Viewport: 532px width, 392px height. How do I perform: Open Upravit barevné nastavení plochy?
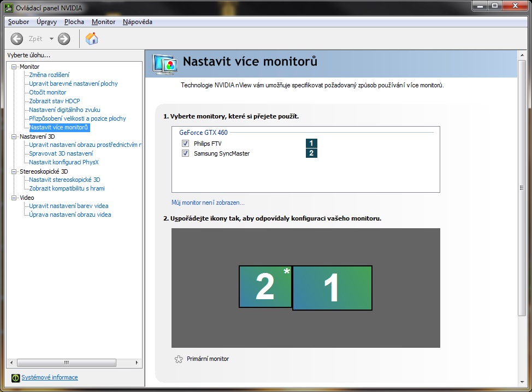[x=73, y=84]
